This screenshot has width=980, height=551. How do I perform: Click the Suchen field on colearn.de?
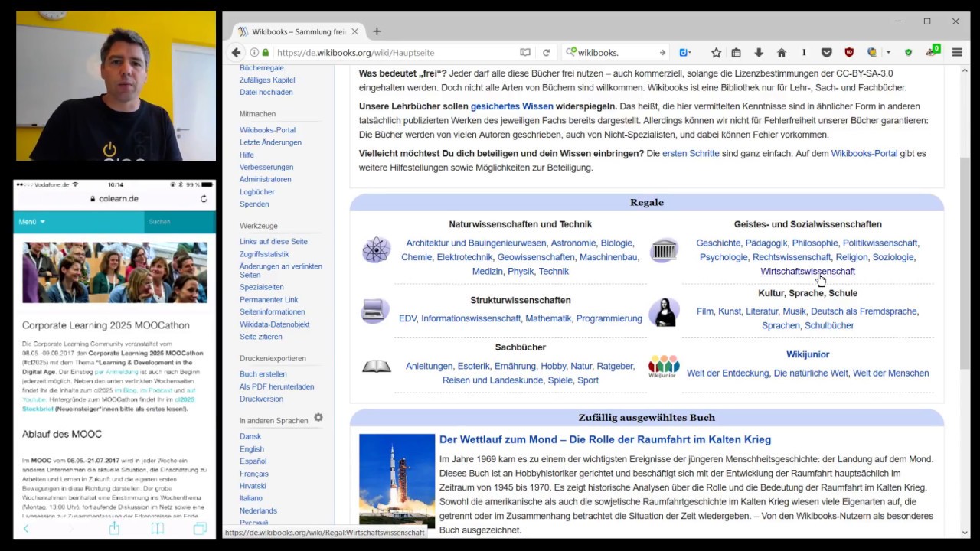click(178, 222)
